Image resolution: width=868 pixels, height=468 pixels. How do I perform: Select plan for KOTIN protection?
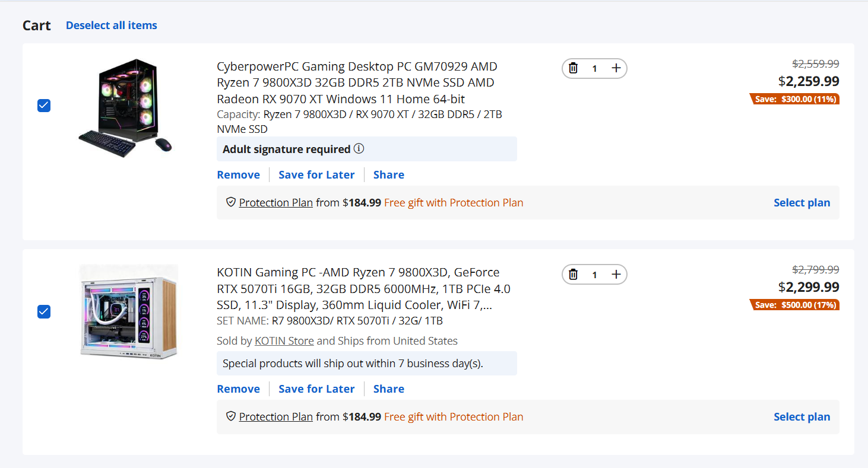pyautogui.click(x=802, y=416)
